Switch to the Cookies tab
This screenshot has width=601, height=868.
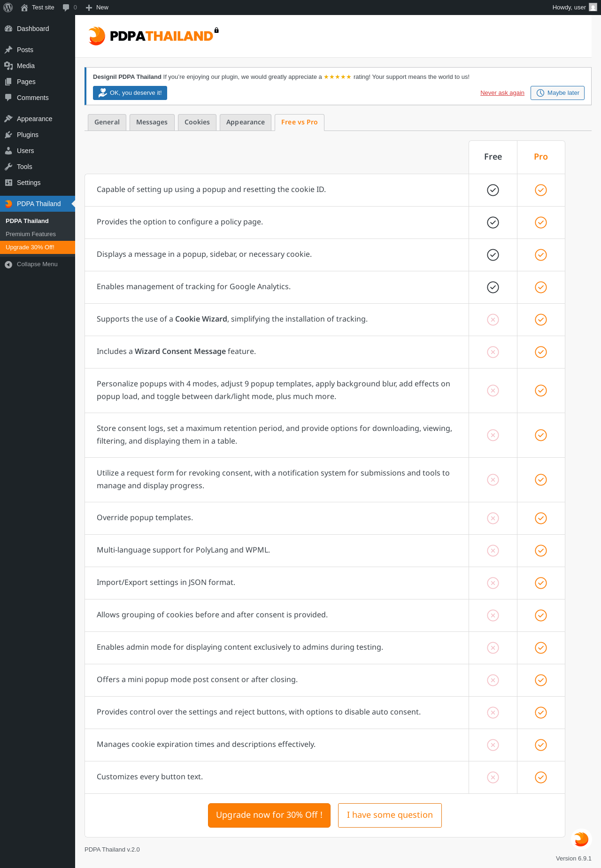click(x=197, y=123)
